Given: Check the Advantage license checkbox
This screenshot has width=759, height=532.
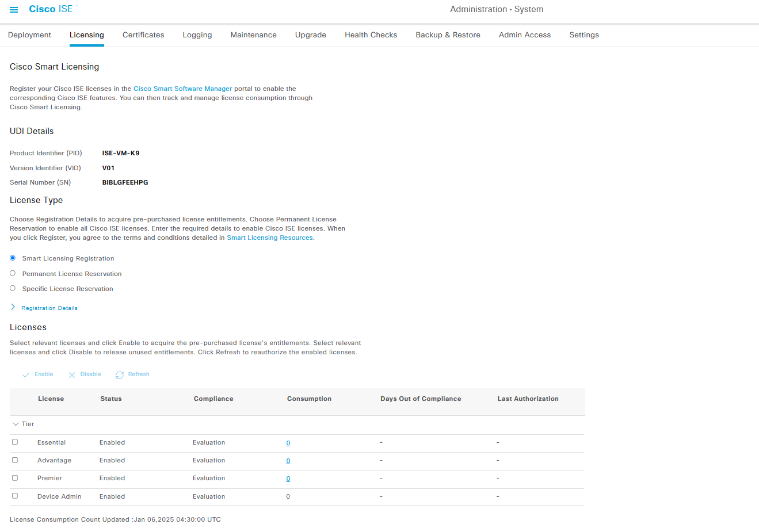Looking at the screenshot, I should [15, 460].
